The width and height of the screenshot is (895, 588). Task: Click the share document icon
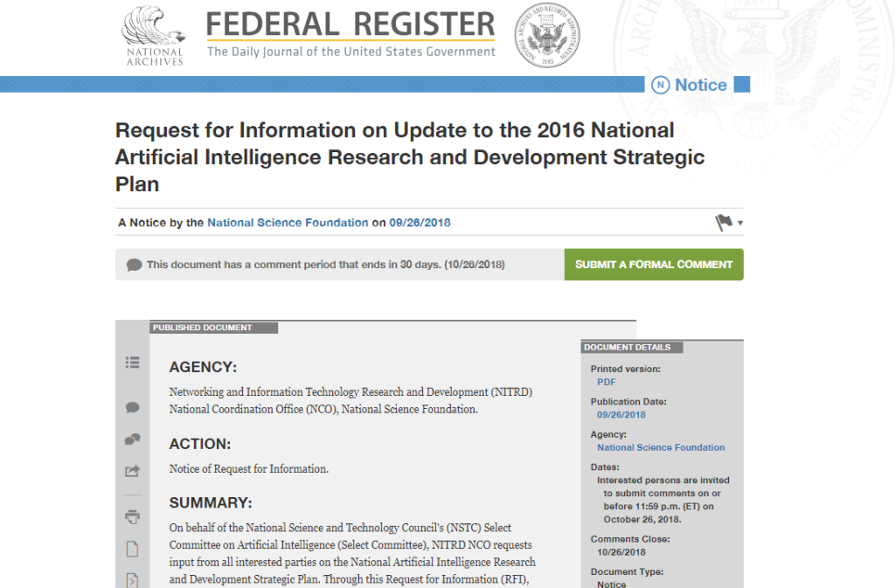(x=132, y=472)
